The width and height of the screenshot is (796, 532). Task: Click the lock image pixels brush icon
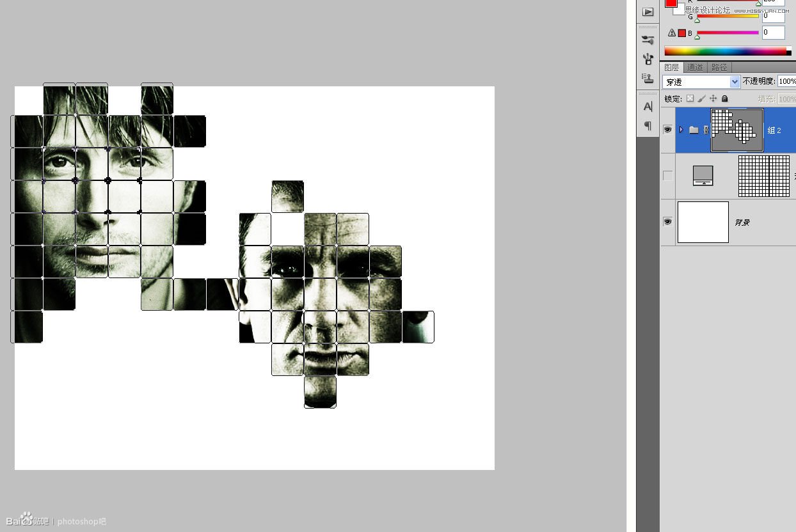click(701, 98)
